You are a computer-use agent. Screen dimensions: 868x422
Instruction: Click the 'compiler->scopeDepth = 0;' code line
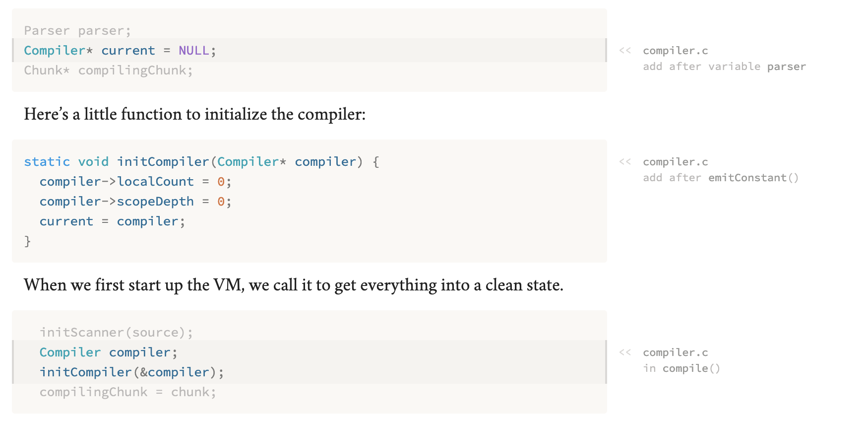coord(135,202)
